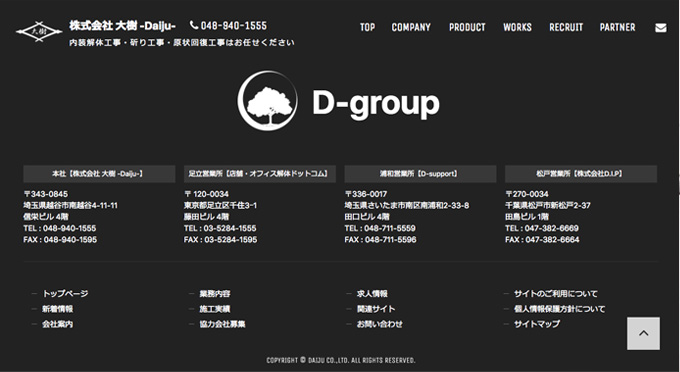Open the RECRUIT menu item
680x372 pixels.
[566, 27]
